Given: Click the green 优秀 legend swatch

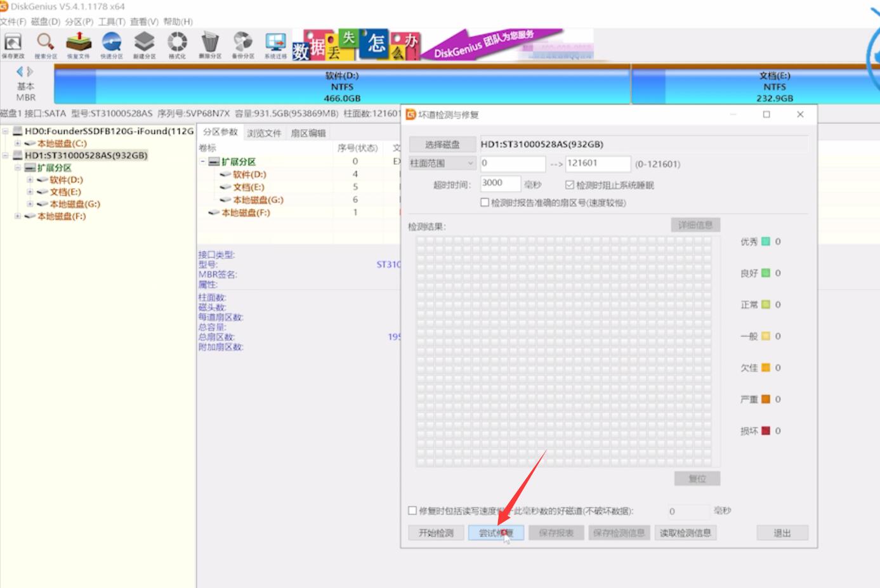Looking at the screenshot, I should coord(766,242).
